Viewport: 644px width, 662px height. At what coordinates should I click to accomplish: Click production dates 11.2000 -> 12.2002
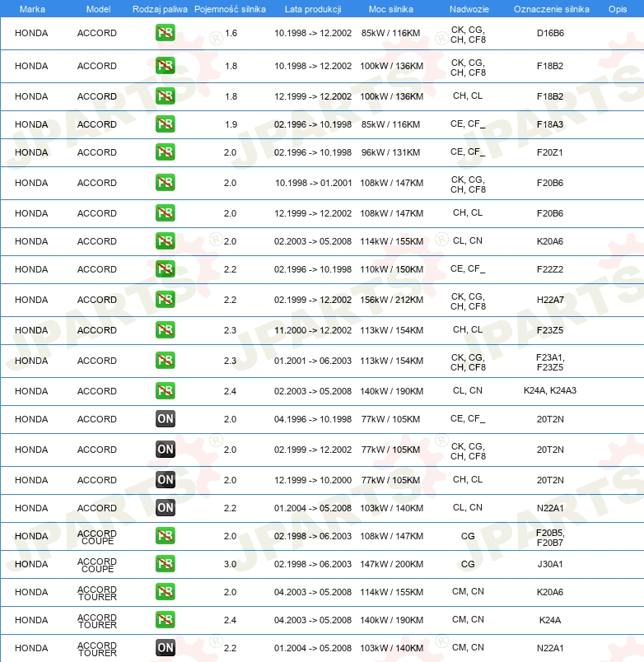click(x=313, y=330)
